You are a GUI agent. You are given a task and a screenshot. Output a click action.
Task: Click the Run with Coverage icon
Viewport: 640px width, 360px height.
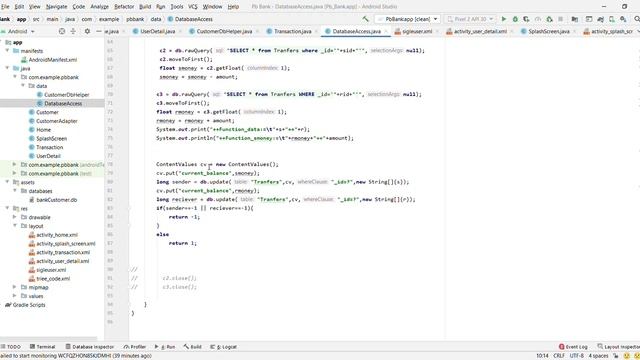pos(527,19)
